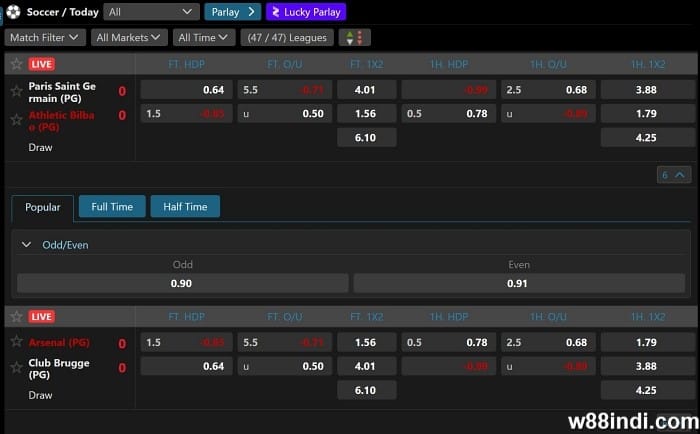Collapse the Odd/Even section chevron
The image size is (700, 434).
[x=26, y=245]
